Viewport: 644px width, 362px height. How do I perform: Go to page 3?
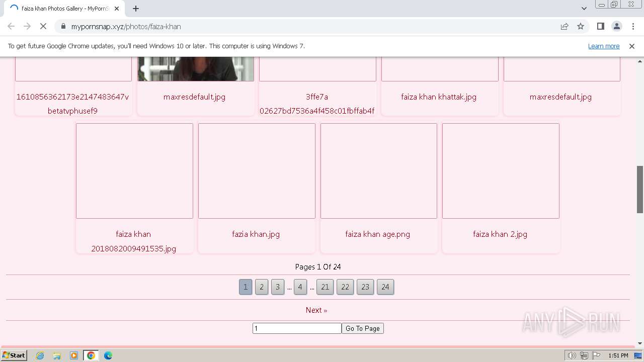278,287
